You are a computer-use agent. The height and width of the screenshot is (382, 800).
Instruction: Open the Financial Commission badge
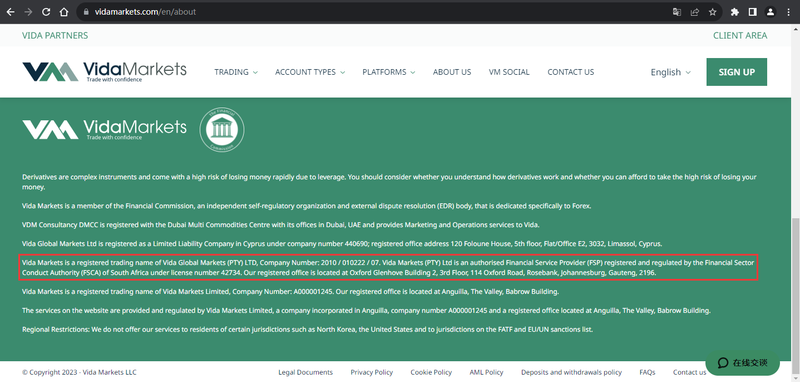pyautogui.click(x=221, y=130)
